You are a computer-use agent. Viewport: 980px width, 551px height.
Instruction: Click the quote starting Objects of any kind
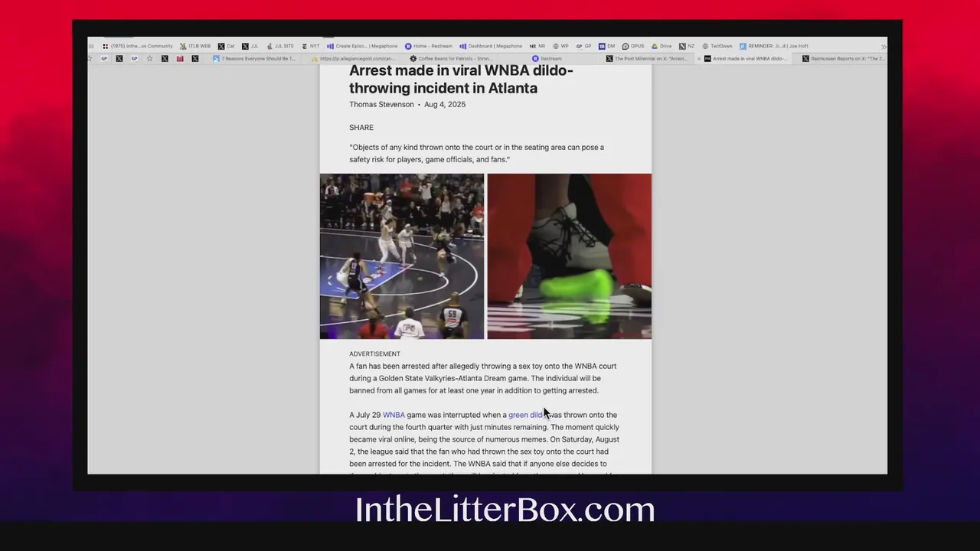pyautogui.click(x=476, y=153)
